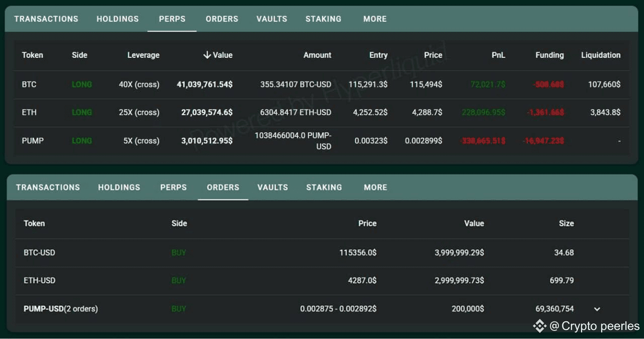This screenshot has height=339, width=644.
Task: Open PERPS tab in bottom panel
Action: click(x=174, y=188)
